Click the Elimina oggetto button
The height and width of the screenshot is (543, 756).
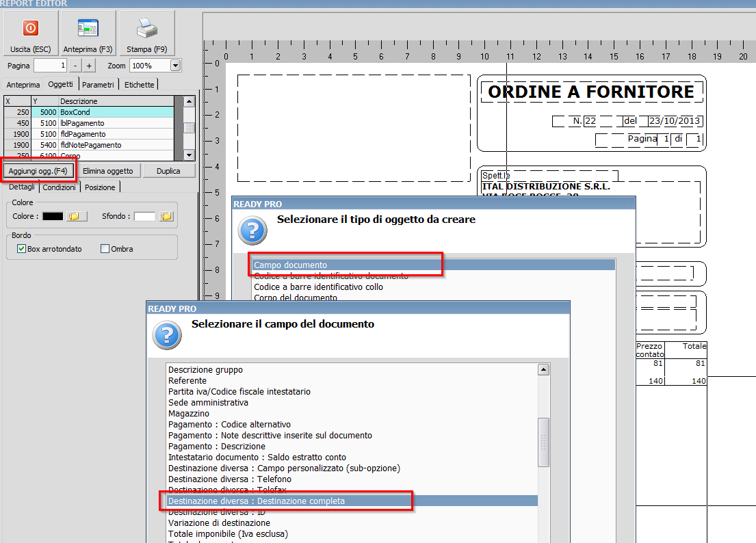[108, 171]
